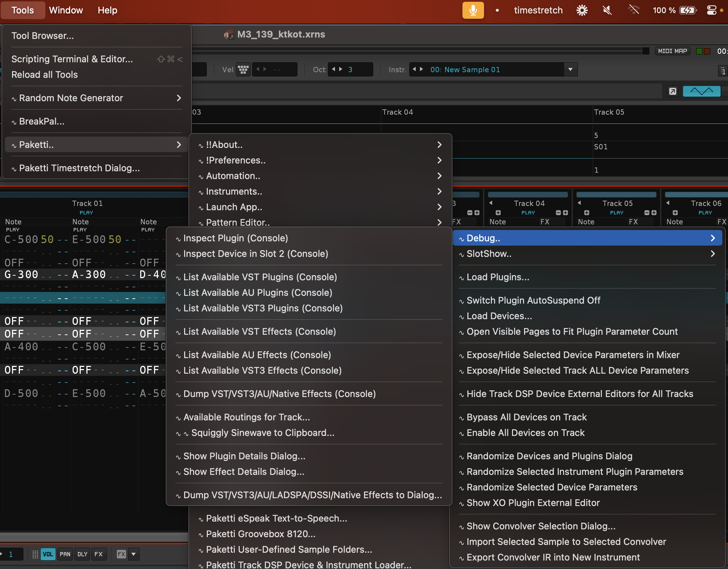Image resolution: width=728 pixels, height=569 pixels.
Task: Click the MIDI MAP button
Action: (672, 51)
